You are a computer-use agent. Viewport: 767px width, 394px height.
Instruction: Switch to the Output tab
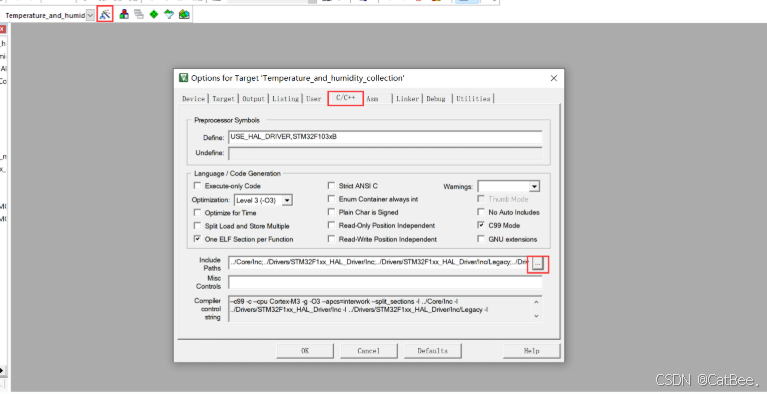253,98
